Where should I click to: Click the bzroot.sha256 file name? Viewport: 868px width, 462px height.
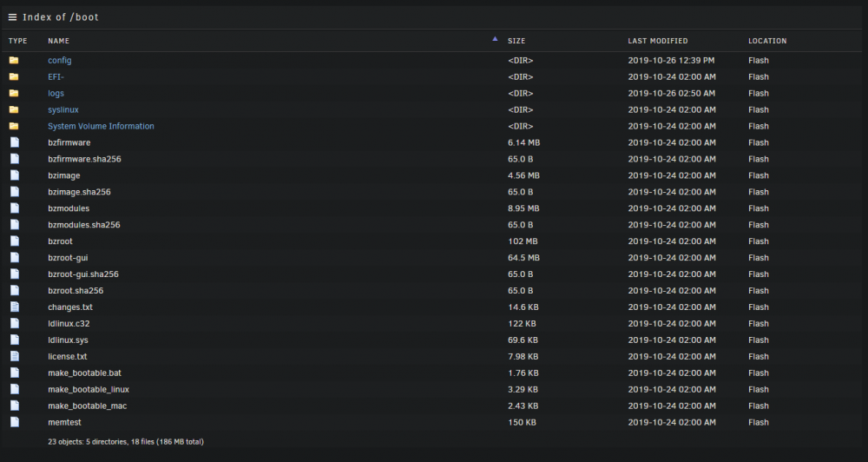[x=76, y=290]
